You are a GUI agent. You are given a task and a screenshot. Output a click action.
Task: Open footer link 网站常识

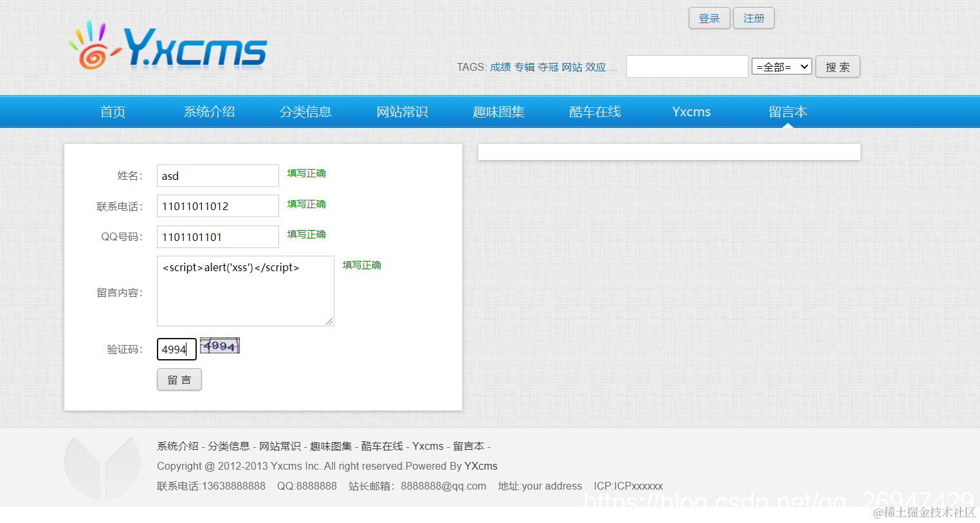pos(280,446)
